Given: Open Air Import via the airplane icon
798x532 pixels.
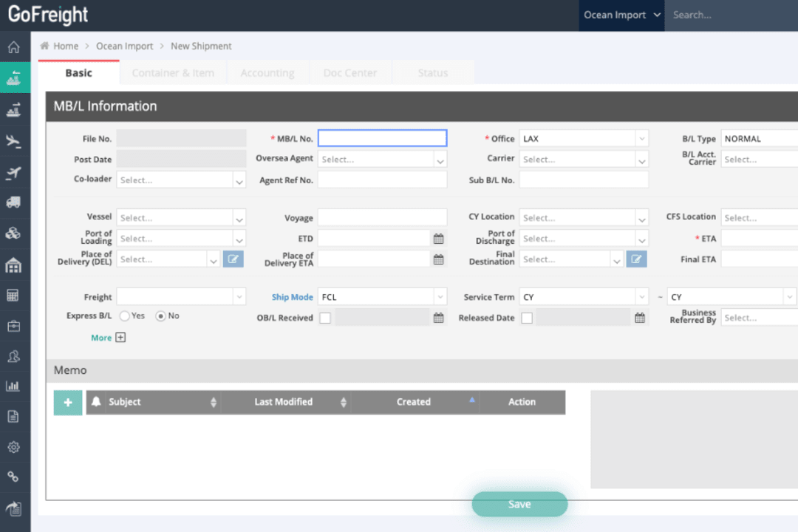Looking at the screenshot, I should coord(15,140).
